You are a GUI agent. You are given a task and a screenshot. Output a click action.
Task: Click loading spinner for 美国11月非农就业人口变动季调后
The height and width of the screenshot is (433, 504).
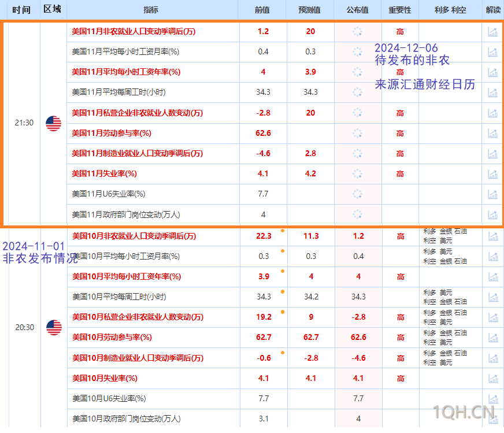[357, 31]
